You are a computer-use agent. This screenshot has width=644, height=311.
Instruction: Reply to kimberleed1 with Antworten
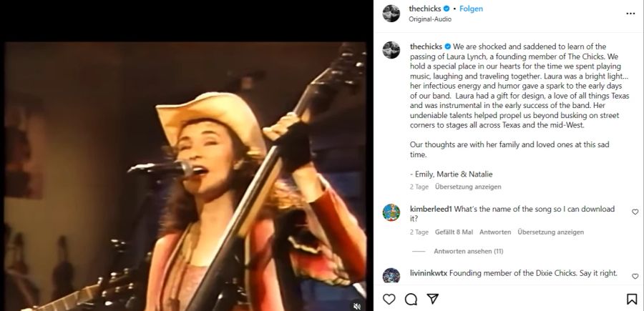pyautogui.click(x=495, y=232)
